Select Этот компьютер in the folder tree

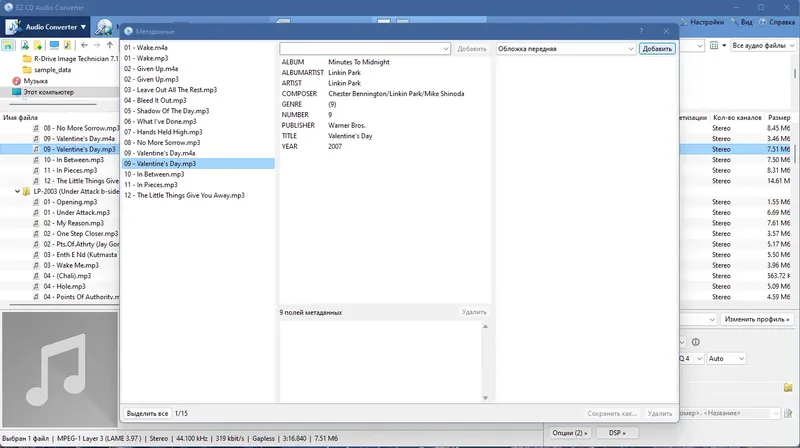pyautogui.click(x=43, y=92)
